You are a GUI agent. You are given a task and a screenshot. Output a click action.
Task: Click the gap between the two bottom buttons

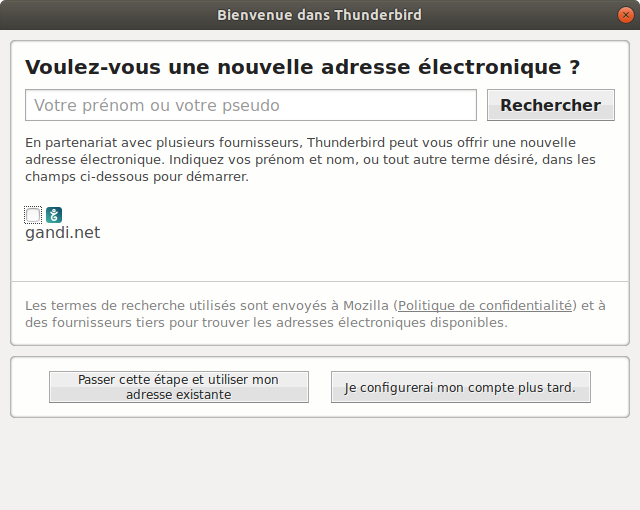[x=320, y=387]
